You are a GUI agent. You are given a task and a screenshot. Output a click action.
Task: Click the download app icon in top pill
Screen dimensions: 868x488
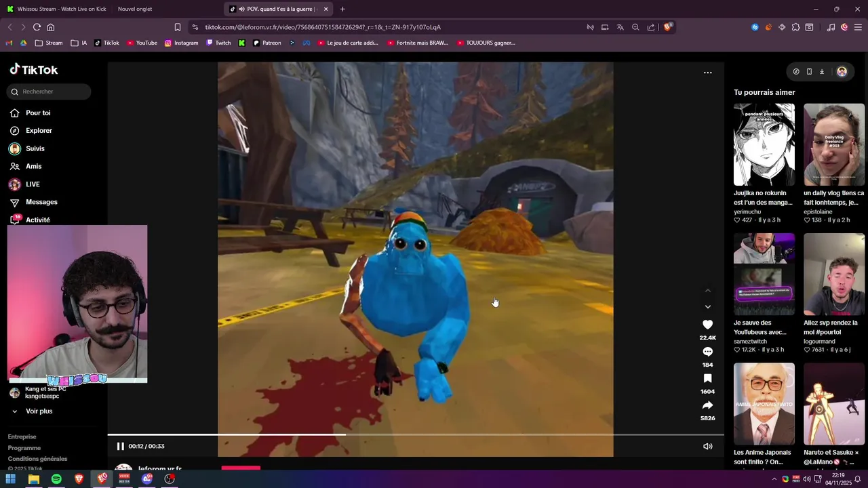pos(822,71)
